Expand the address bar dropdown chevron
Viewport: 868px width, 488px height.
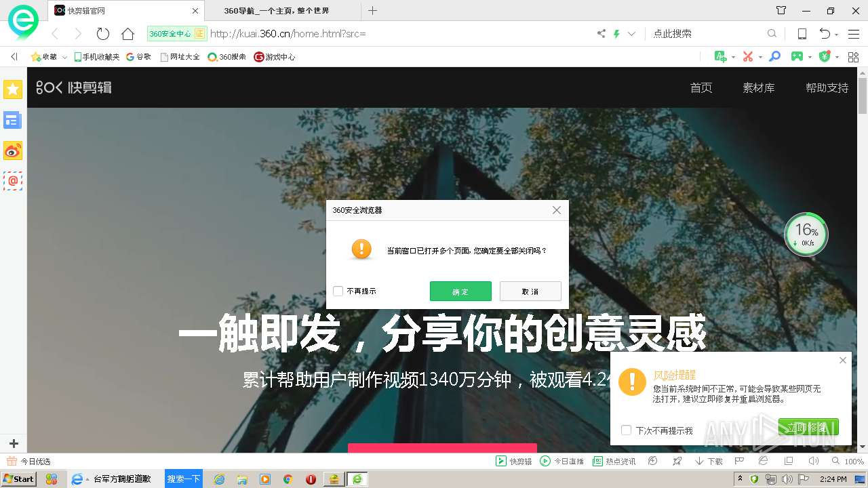coord(631,33)
